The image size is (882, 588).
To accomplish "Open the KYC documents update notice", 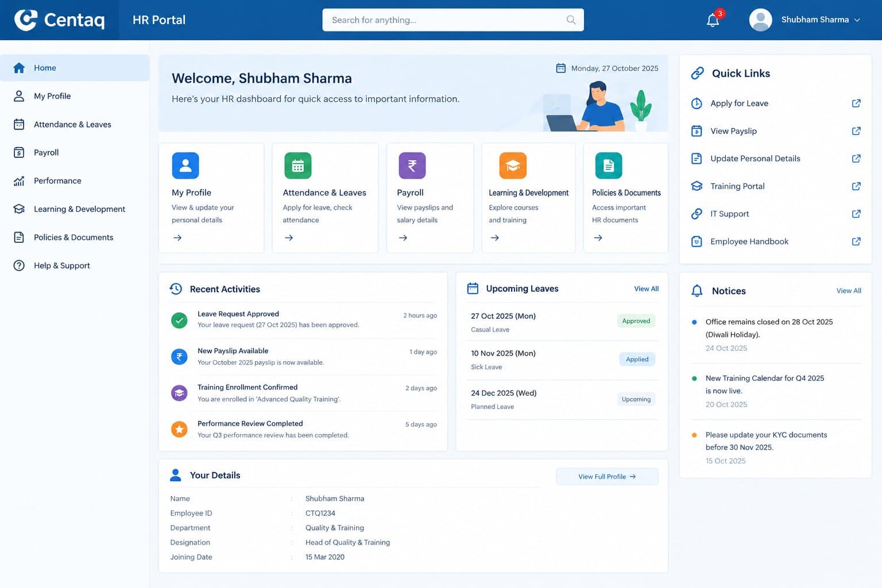I will coord(775,447).
